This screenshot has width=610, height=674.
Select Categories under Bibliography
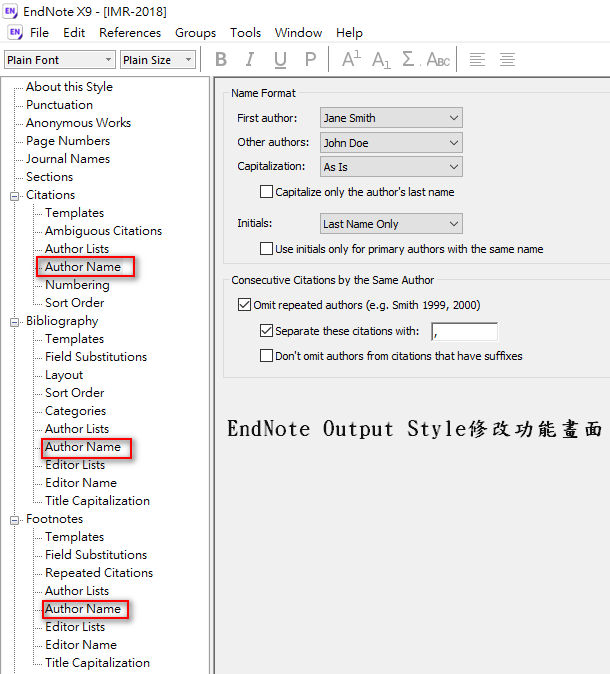[x=75, y=411]
